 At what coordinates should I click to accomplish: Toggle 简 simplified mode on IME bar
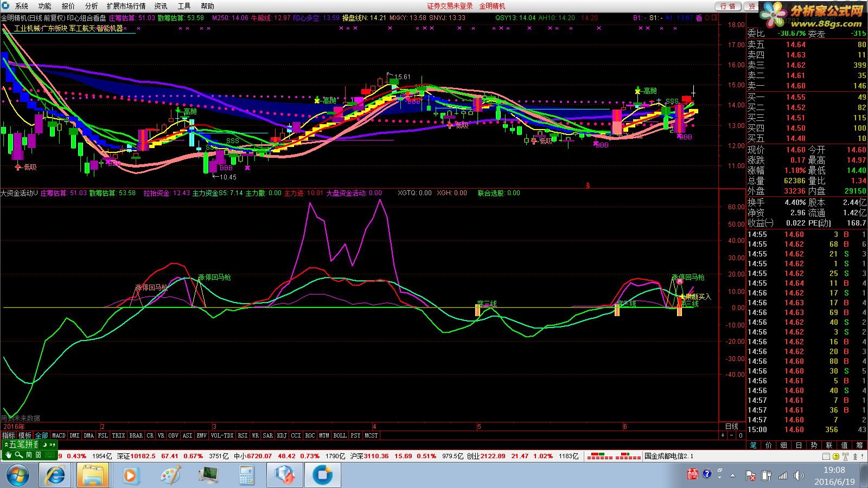(x=29, y=455)
